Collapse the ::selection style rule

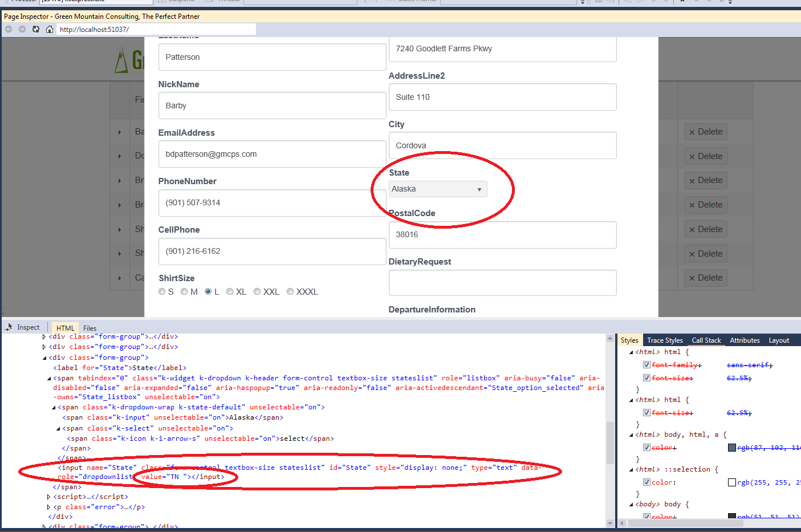(x=631, y=470)
